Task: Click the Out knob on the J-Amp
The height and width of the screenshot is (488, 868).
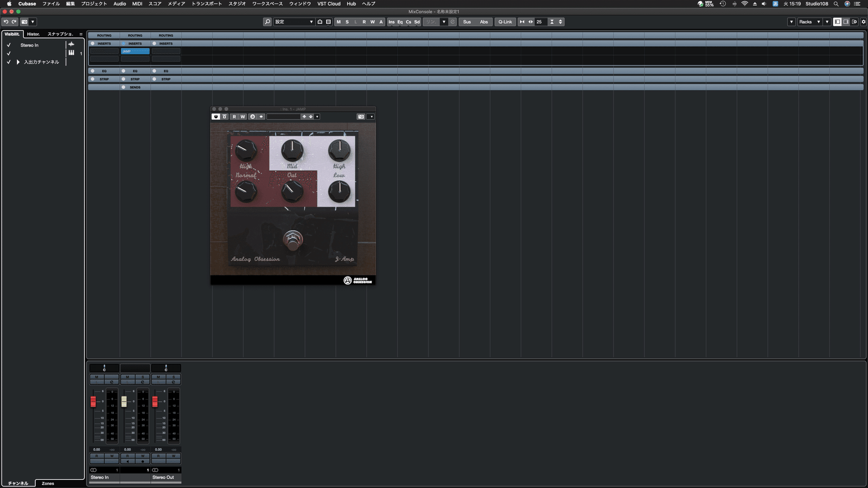Action: point(292,191)
